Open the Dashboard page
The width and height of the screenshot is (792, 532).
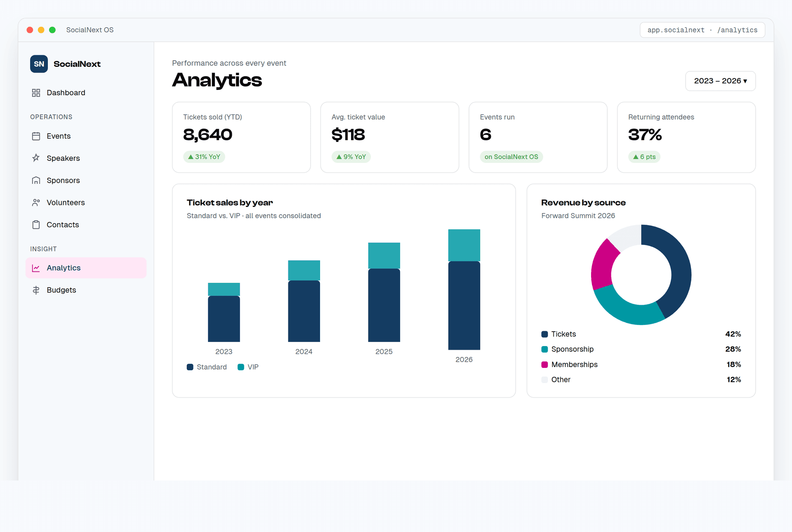pyautogui.click(x=86, y=93)
